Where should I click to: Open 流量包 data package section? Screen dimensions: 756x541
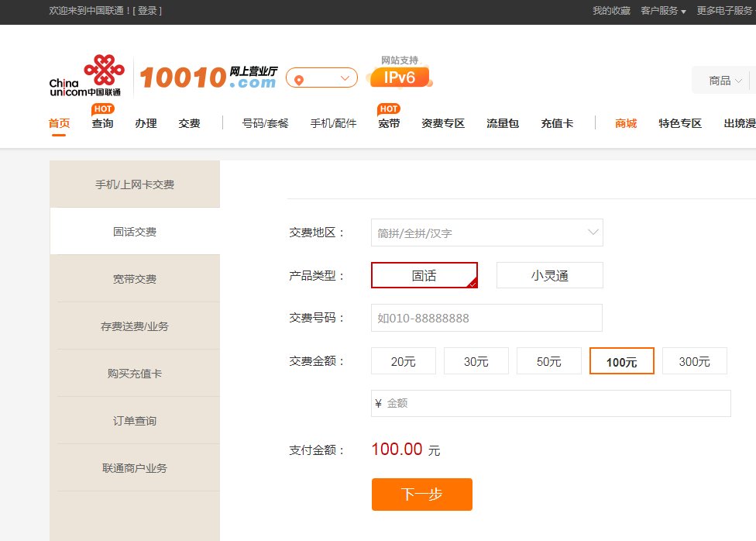(x=502, y=123)
